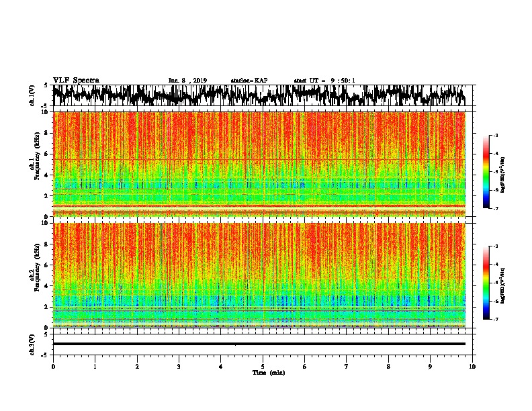532x411 pixels.
Task: Click the "-3" label on ch.1 color bar
Action: pos(495,135)
